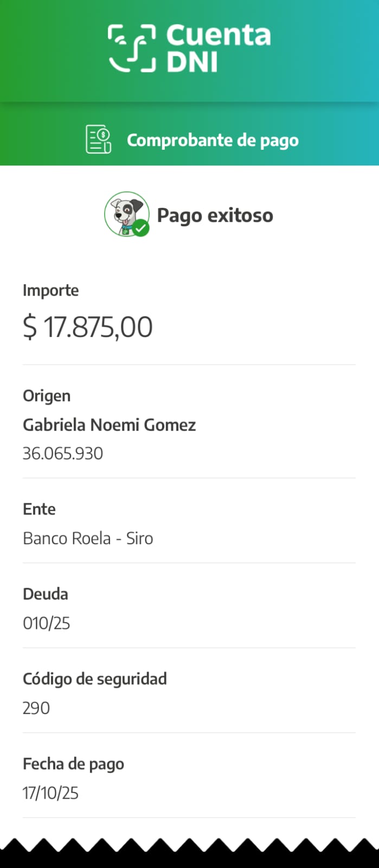Screen dimensions: 379x868
Task: Click the Cuenta DNI face-scan logo icon
Action: click(132, 48)
